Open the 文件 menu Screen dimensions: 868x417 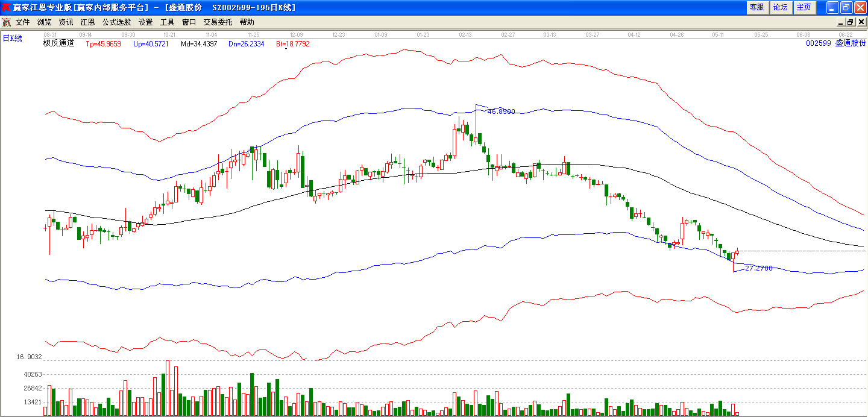[23, 22]
